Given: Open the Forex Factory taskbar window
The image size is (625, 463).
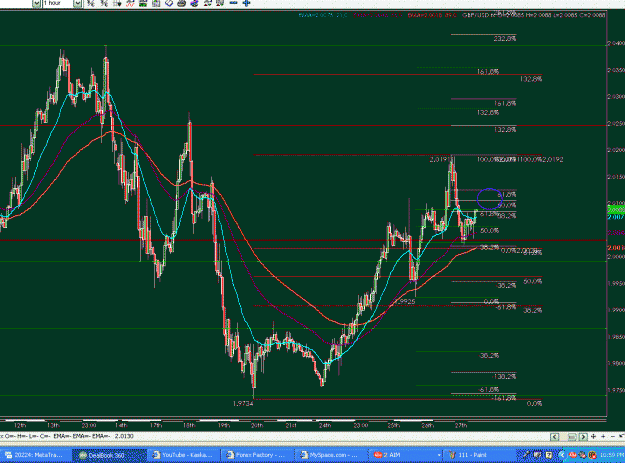Looking at the screenshot, I should pyautogui.click(x=259, y=455).
